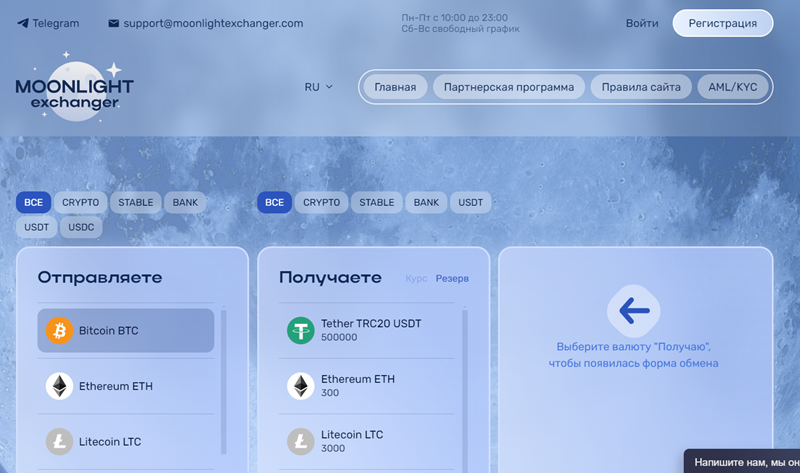Open the Напишите нам chat widget
This screenshot has width=800, height=473.
(742, 462)
